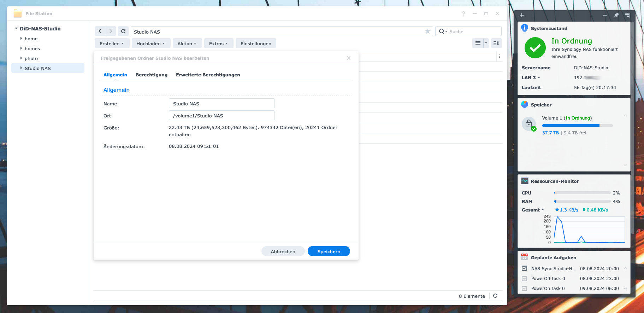Toggle the PowerOn task 0 checkbox

coord(525,288)
